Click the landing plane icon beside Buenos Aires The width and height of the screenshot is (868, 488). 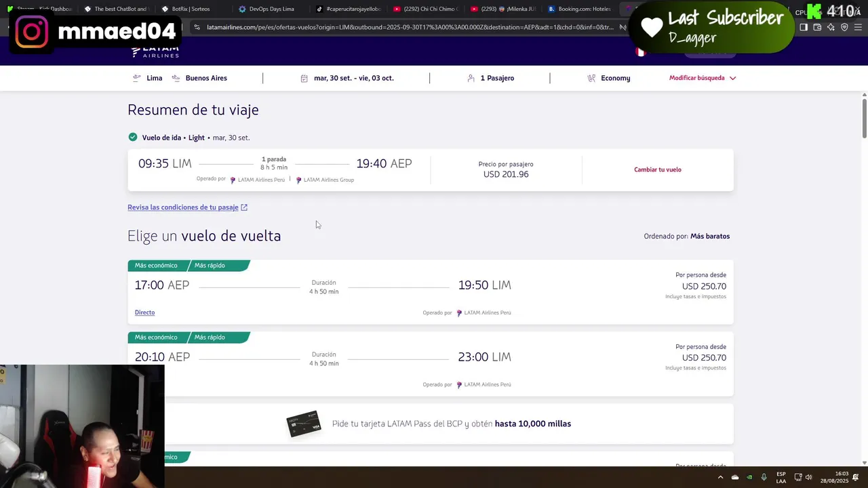(x=176, y=78)
